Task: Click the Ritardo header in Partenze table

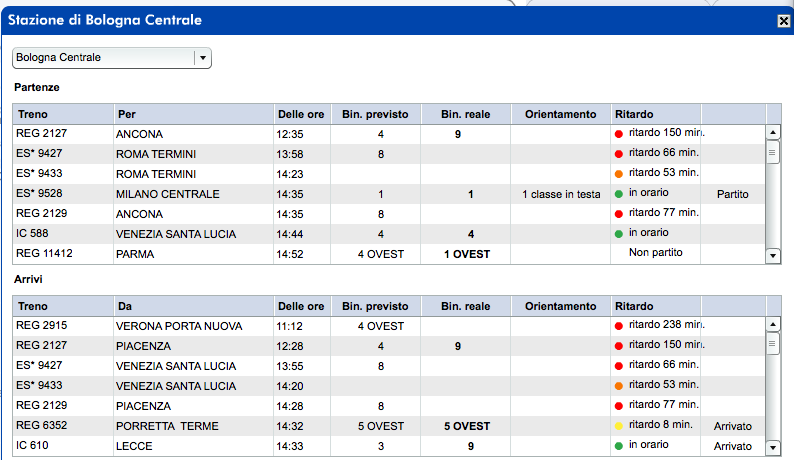Action: pyautogui.click(x=634, y=114)
